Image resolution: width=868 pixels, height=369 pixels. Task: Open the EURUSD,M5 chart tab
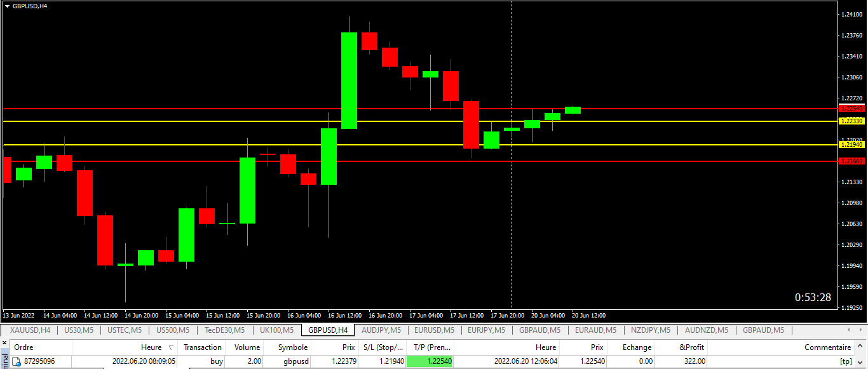coord(434,330)
